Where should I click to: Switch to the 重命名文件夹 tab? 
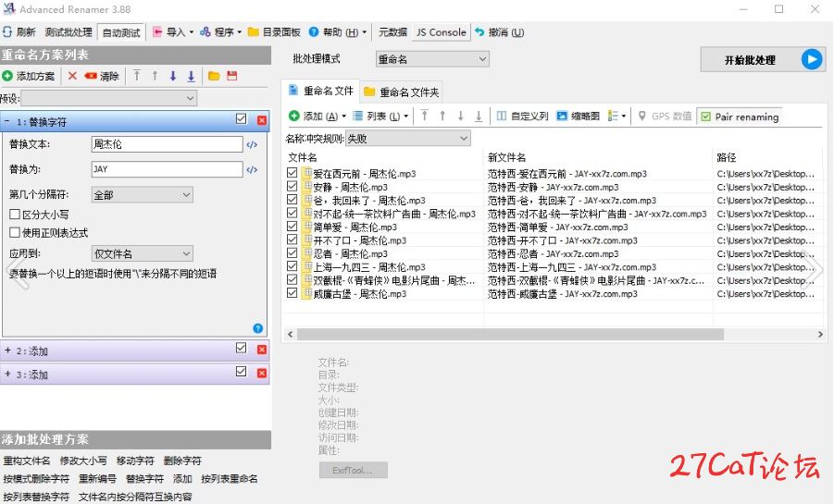(x=402, y=92)
